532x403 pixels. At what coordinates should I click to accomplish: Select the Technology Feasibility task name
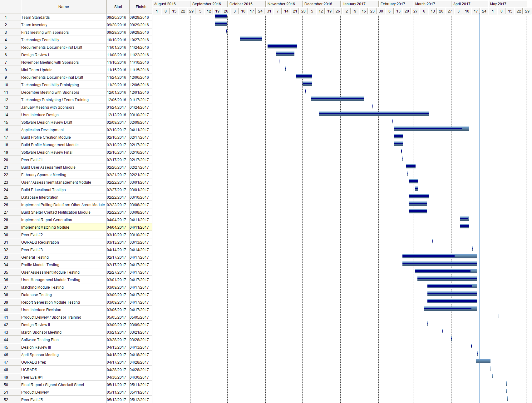click(40, 40)
